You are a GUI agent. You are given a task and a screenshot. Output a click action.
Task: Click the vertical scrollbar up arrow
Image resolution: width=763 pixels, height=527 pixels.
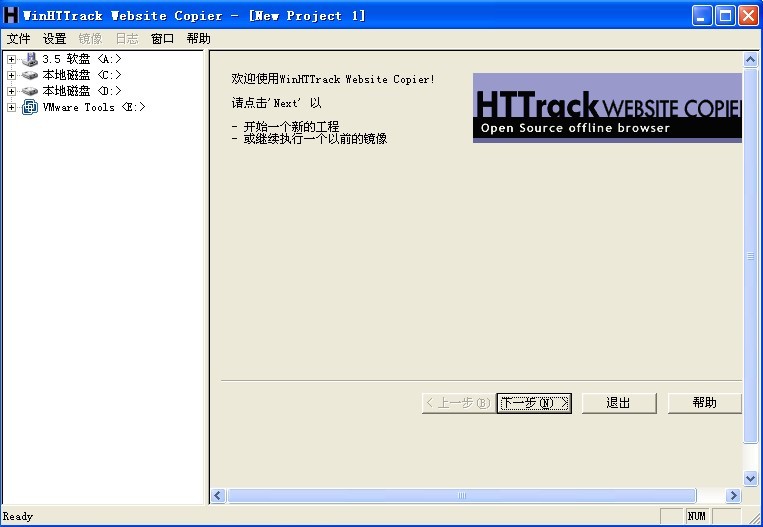click(750, 60)
